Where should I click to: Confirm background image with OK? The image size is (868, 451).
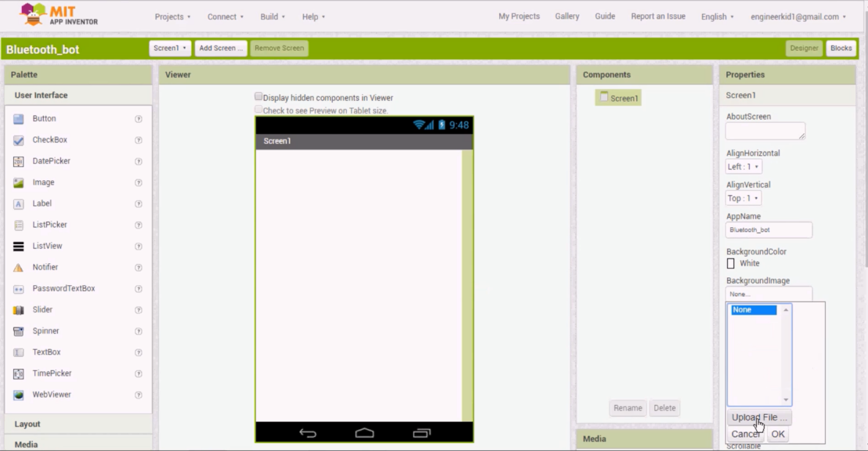[778, 434]
